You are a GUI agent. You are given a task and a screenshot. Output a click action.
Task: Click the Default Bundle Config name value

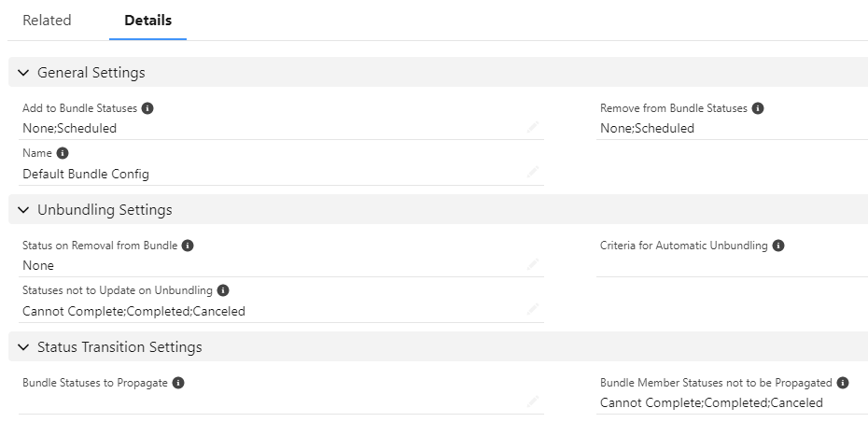pos(86,174)
